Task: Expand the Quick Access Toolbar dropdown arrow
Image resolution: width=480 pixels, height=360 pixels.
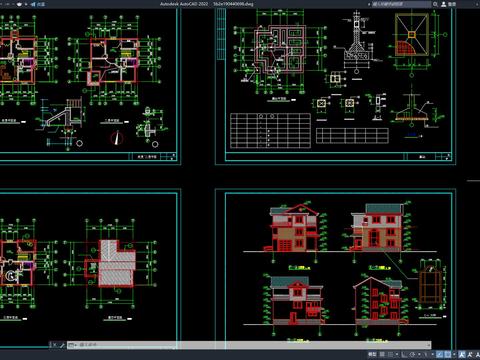Action: point(26,4)
